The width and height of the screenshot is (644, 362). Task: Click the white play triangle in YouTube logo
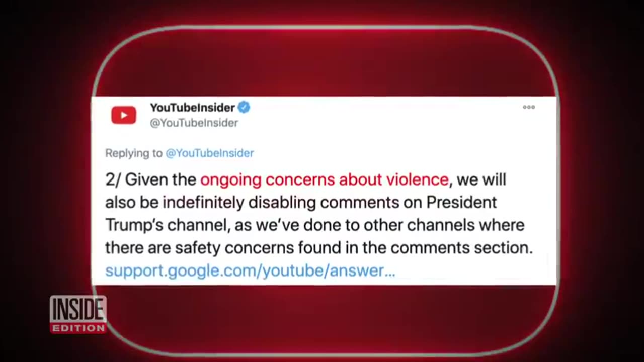coord(124,115)
